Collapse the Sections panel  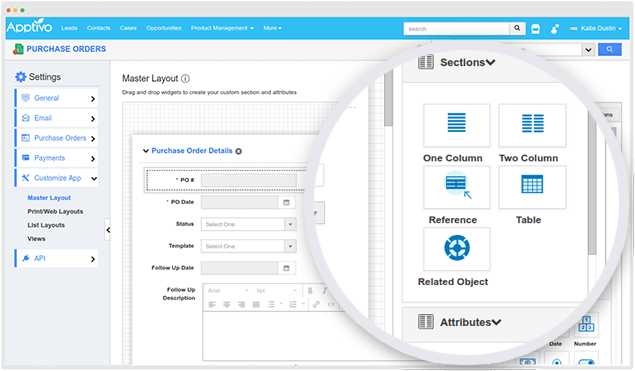(490, 63)
